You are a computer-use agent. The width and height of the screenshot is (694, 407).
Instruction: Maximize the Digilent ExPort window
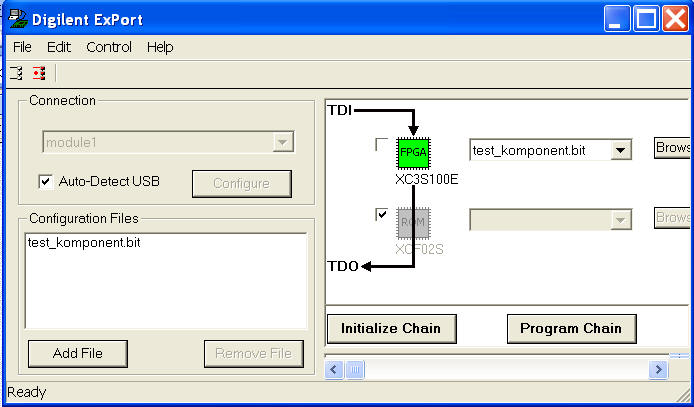[x=647, y=19]
